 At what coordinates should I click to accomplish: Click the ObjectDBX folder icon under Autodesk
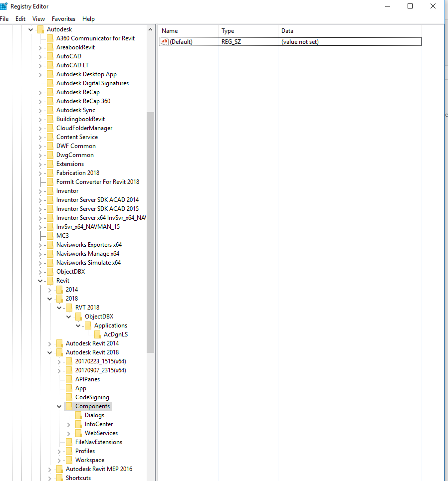coord(50,272)
